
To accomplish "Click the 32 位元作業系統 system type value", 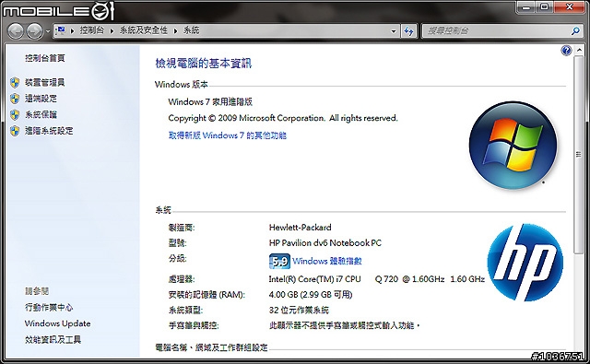I will pyautogui.click(x=299, y=310).
